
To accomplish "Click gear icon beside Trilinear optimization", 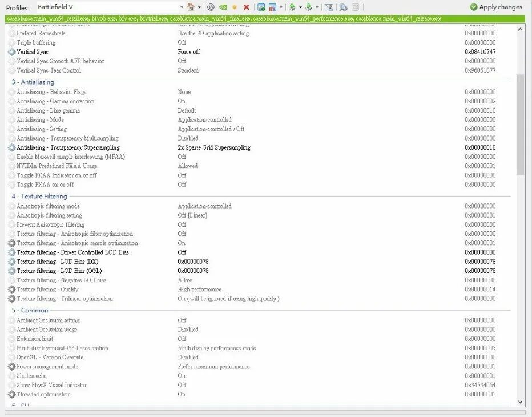I will 12,299.
